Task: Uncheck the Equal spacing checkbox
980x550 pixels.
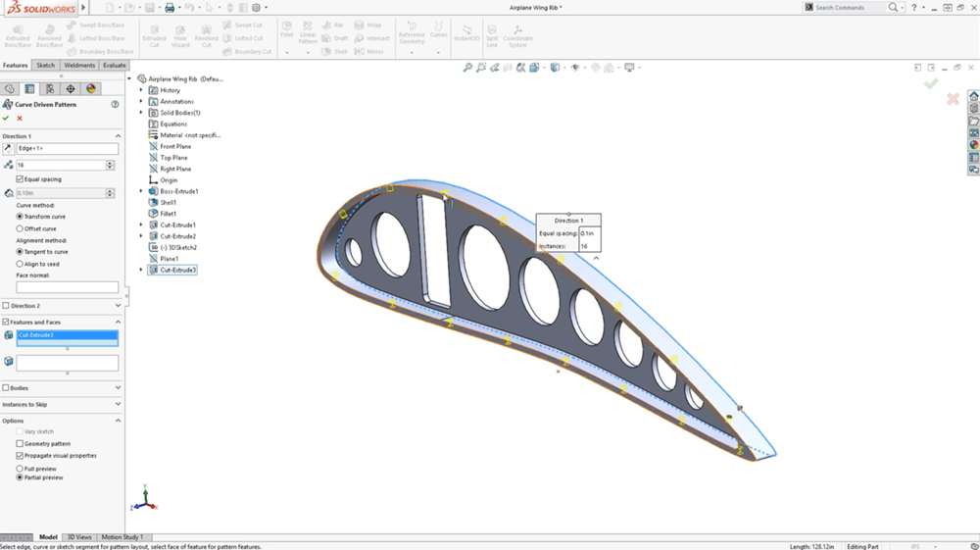Action: [20, 179]
